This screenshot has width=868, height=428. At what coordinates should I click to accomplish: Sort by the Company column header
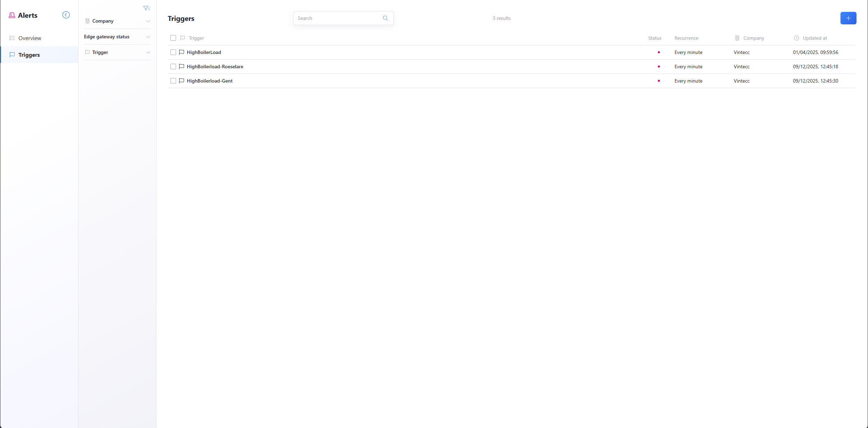[754, 38]
